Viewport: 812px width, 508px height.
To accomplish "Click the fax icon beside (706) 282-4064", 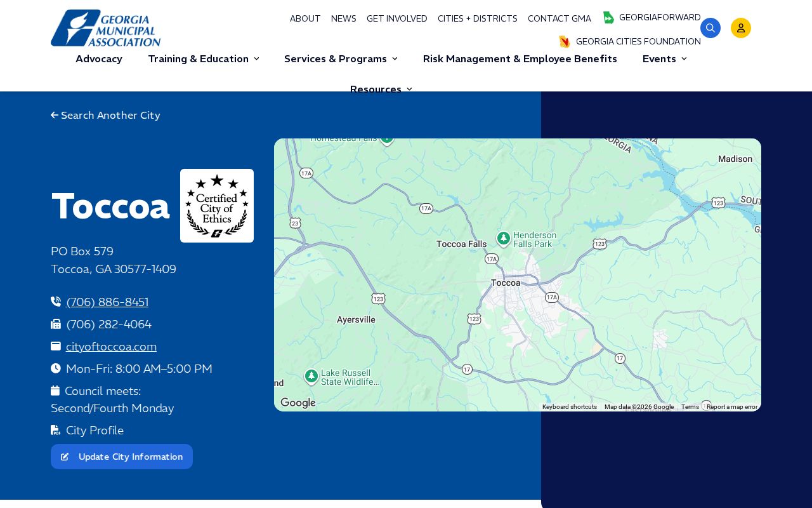I will [x=56, y=324].
